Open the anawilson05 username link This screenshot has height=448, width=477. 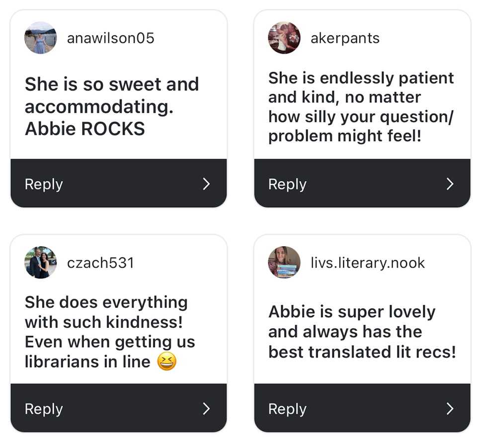[x=110, y=38]
